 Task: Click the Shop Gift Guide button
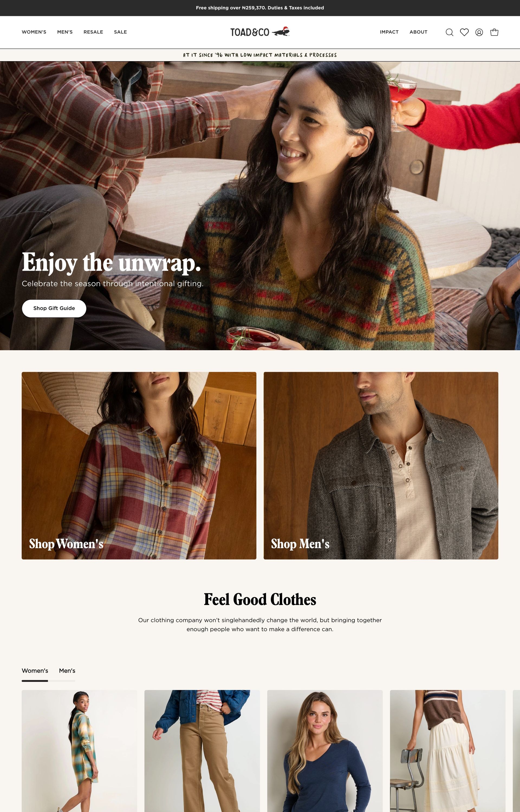[54, 308]
